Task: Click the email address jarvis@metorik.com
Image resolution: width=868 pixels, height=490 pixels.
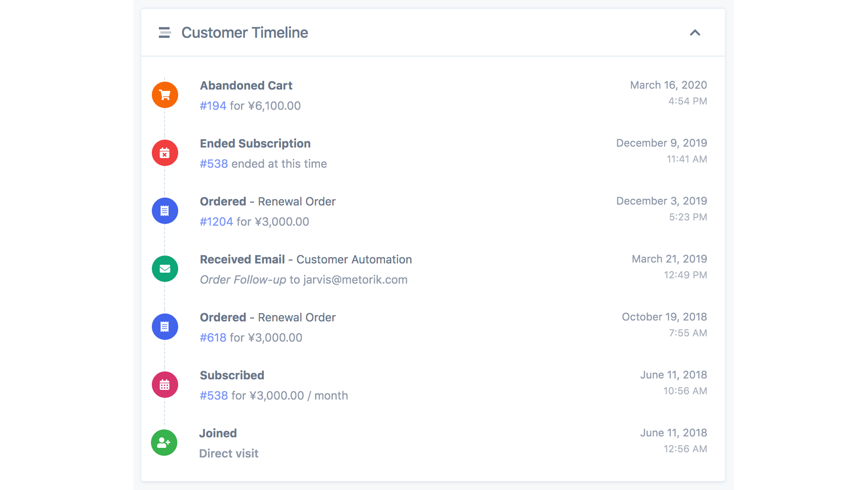Action: coord(355,280)
